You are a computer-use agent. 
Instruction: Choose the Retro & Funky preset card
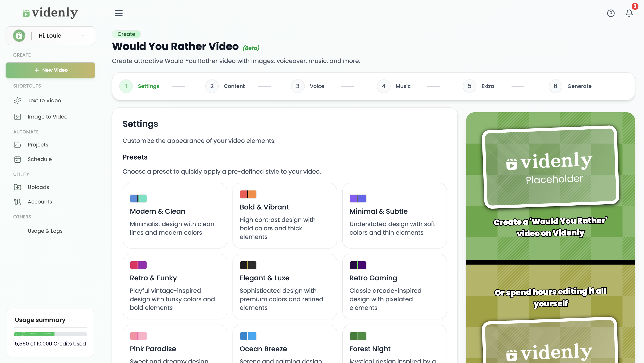coord(175,287)
